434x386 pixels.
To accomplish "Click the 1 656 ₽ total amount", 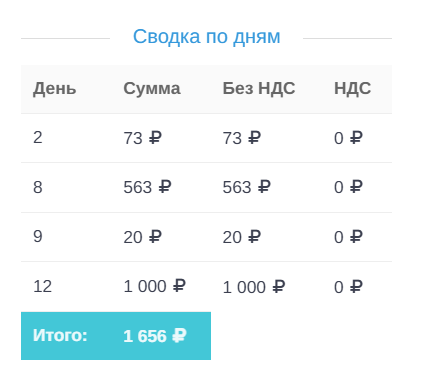I will (x=155, y=336).
